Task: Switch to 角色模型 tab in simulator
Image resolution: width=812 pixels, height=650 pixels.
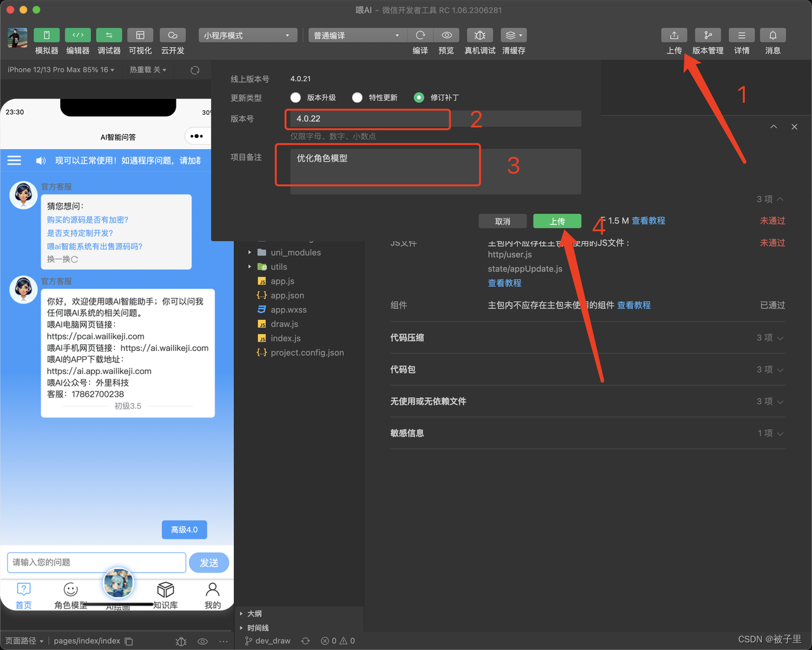Action: pyautogui.click(x=70, y=595)
